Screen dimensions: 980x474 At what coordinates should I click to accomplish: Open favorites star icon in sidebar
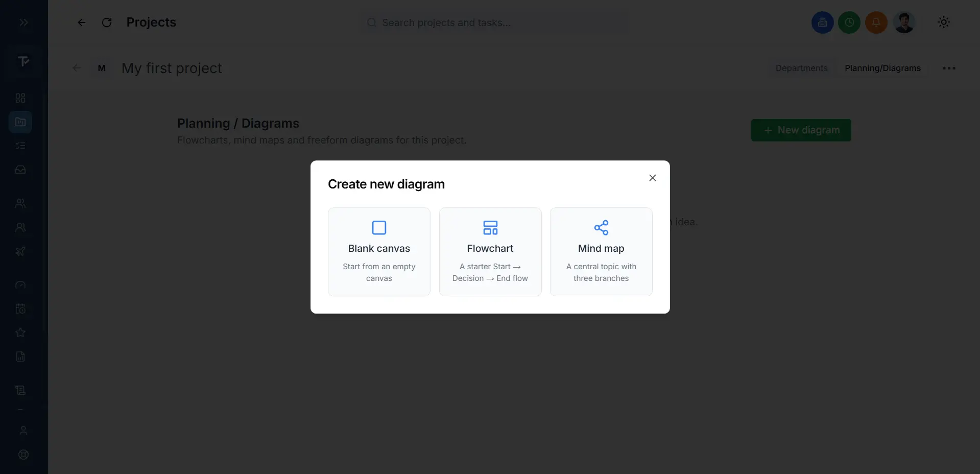pos(20,333)
